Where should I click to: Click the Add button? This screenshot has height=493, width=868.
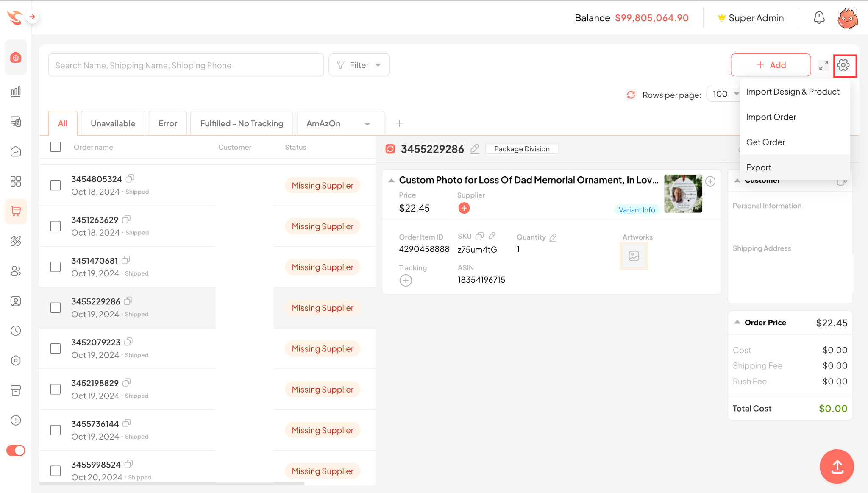click(x=771, y=65)
